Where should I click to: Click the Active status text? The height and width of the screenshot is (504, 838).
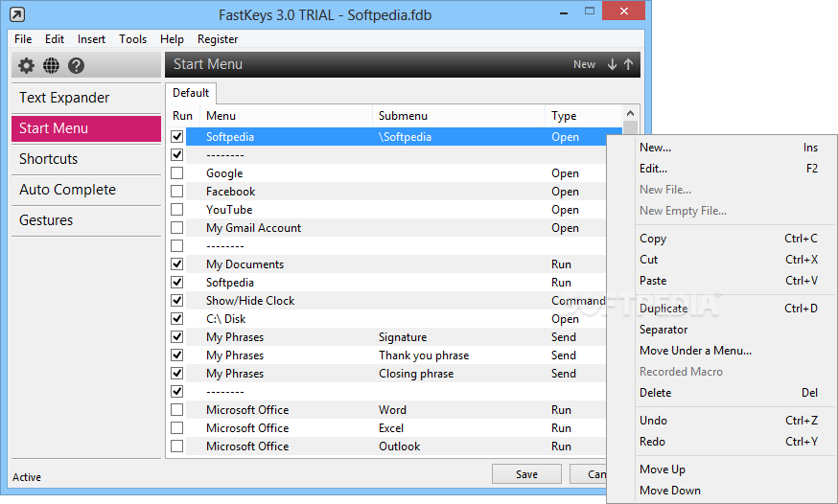[27, 477]
